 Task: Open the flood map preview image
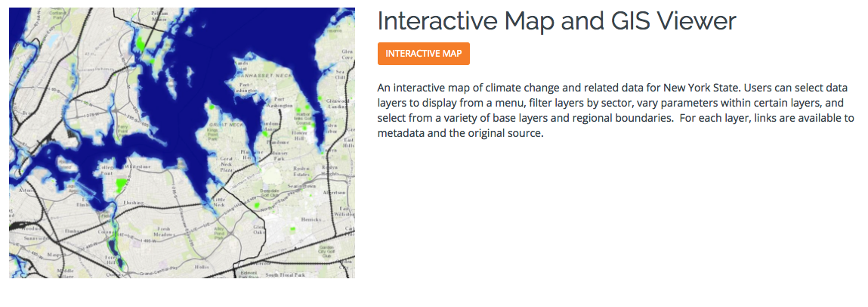(182, 143)
